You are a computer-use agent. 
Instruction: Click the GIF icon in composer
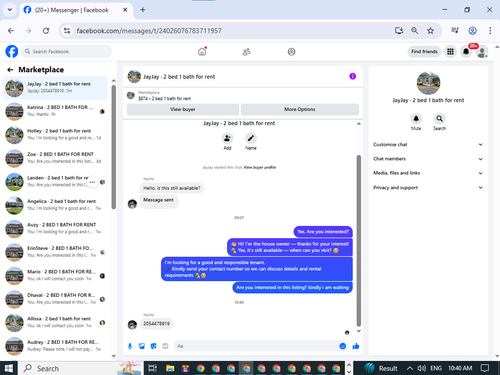[165, 346]
